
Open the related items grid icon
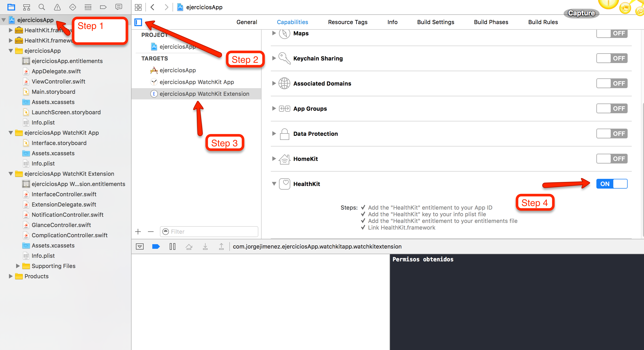point(138,7)
